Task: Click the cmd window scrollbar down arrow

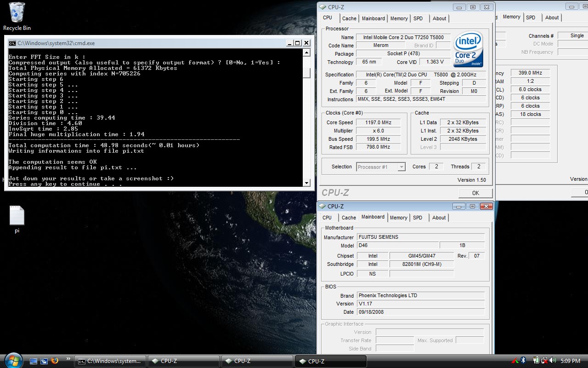Action: [x=306, y=183]
